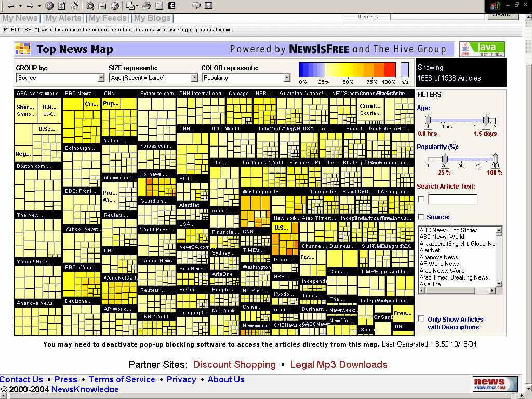Open the Forward history dropdown arrow
This screenshot has width=532, height=399.
pos(39,6)
